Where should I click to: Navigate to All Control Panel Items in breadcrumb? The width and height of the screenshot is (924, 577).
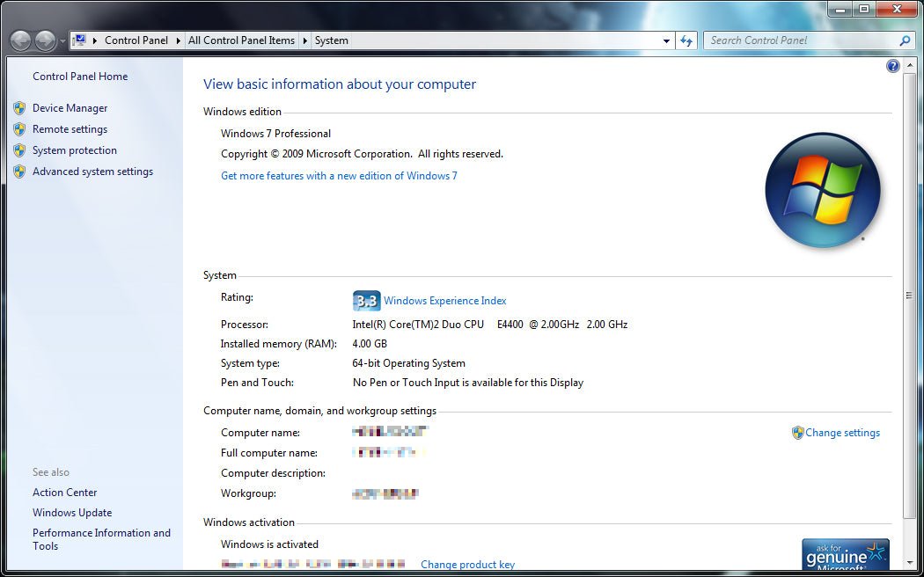point(241,40)
